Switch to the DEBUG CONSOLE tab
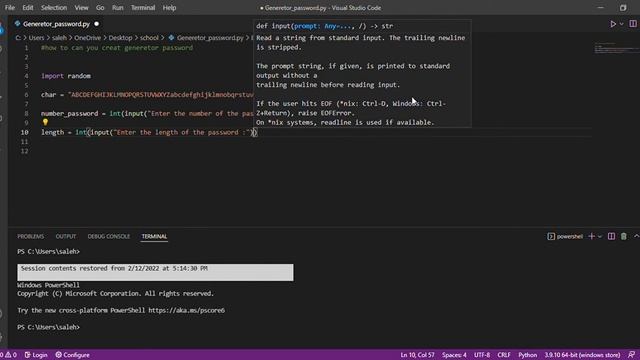 [x=109, y=236]
